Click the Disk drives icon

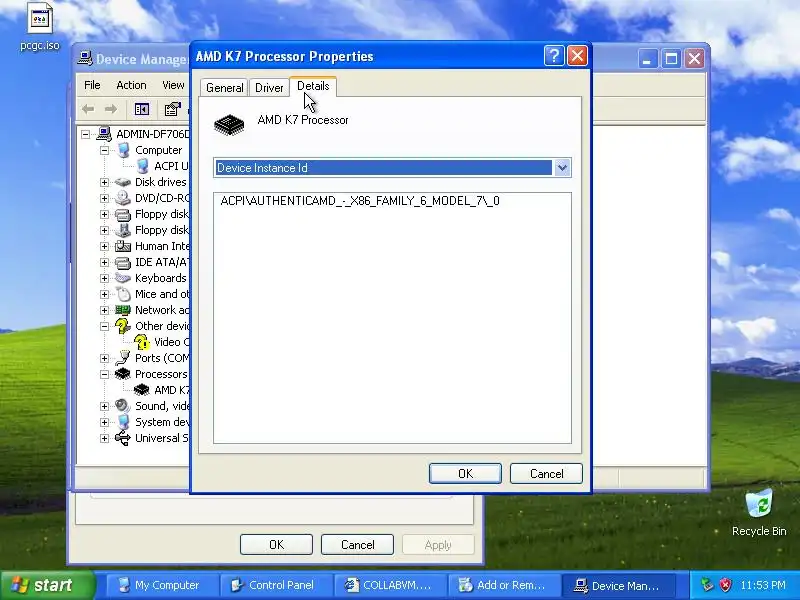(x=122, y=182)
